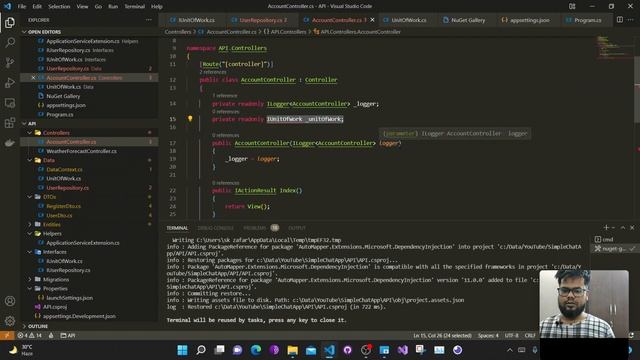Screen dimensions: 640x360
Task: Collapse the Data folder
Action: (30, 160)
